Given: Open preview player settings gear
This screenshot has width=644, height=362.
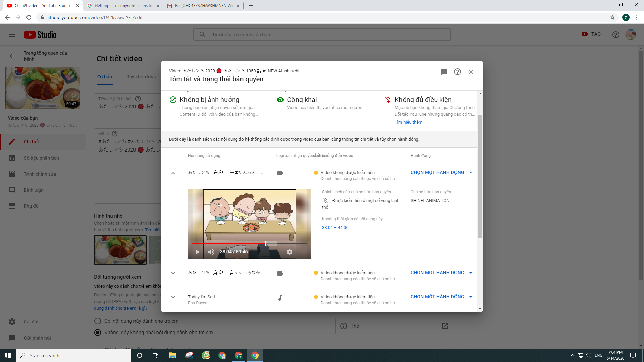Looking at the screenshot, I should [x=290, y=252].
